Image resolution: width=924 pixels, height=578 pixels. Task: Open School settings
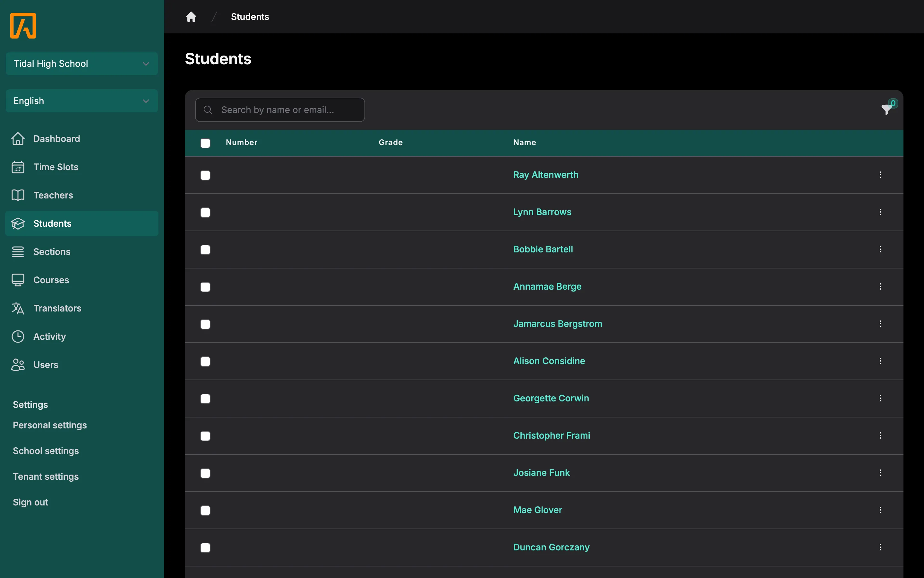46,451
